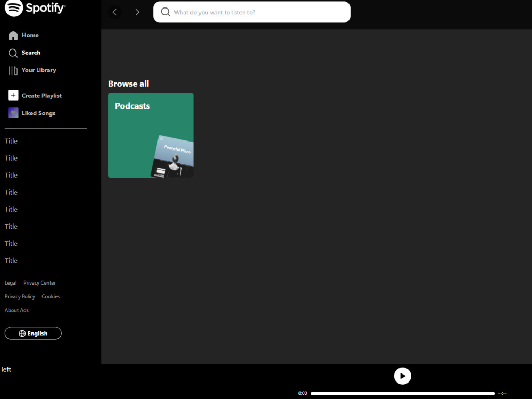Click the Your Library shelf icon
The height and width of the screenshot is (399, 532).
coord(13,71)
